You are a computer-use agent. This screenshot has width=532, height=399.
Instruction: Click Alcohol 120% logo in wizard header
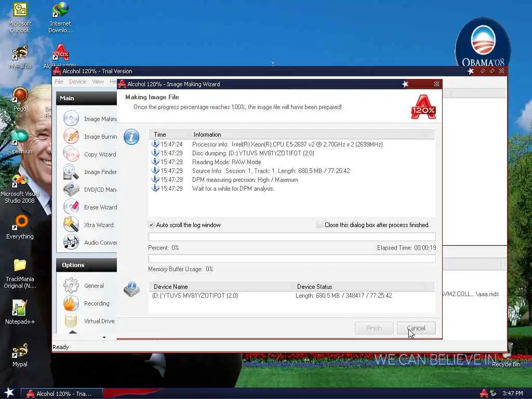423,107
